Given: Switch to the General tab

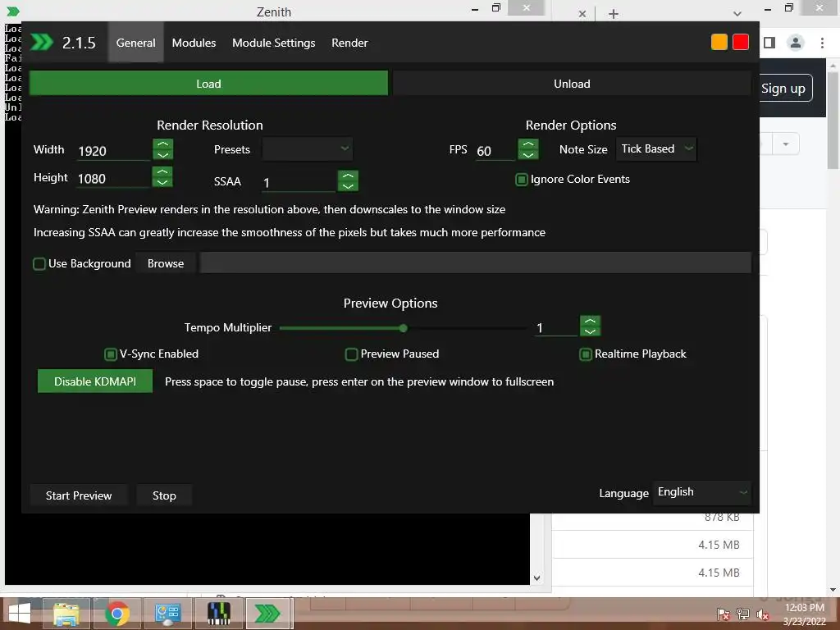Looking at the screenshot, I should point(135,43).
